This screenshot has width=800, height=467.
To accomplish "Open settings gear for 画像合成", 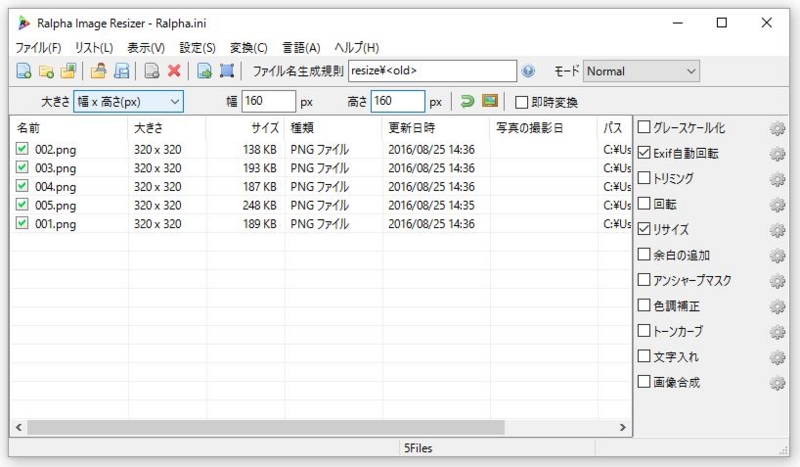I will point(778,383).
